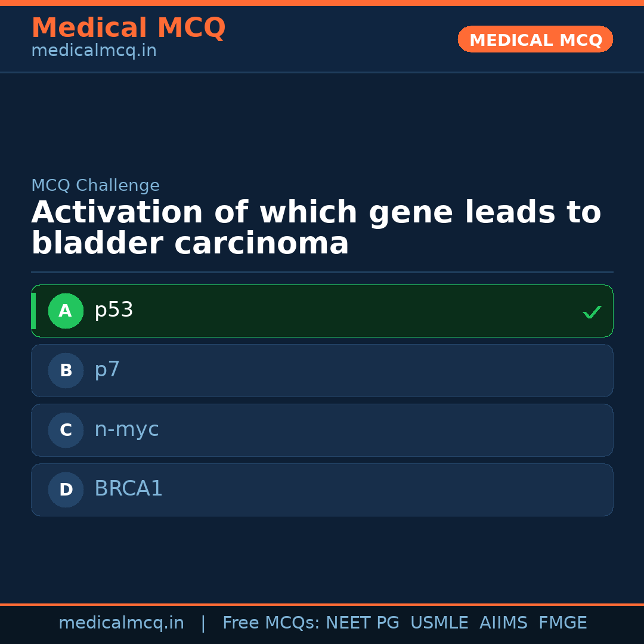Viewport: 644px width, 644px height.
Task: Click the green accent bar beside option A
Action: (x=33, y=311)
